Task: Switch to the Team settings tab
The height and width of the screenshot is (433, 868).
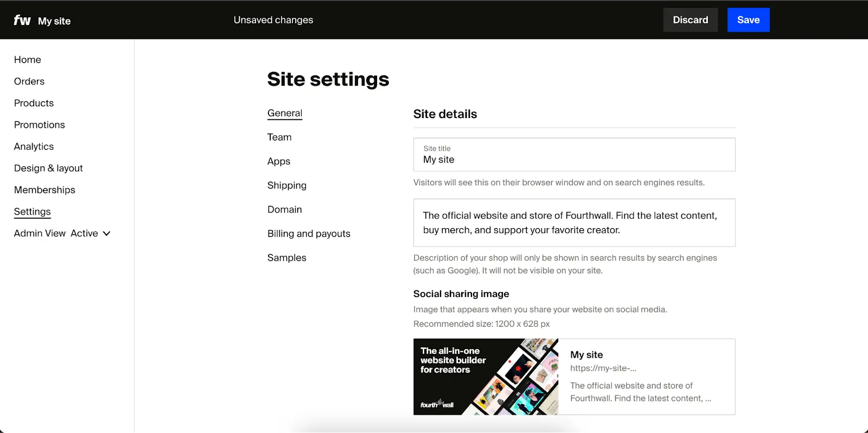Action: tap(279, 137)
